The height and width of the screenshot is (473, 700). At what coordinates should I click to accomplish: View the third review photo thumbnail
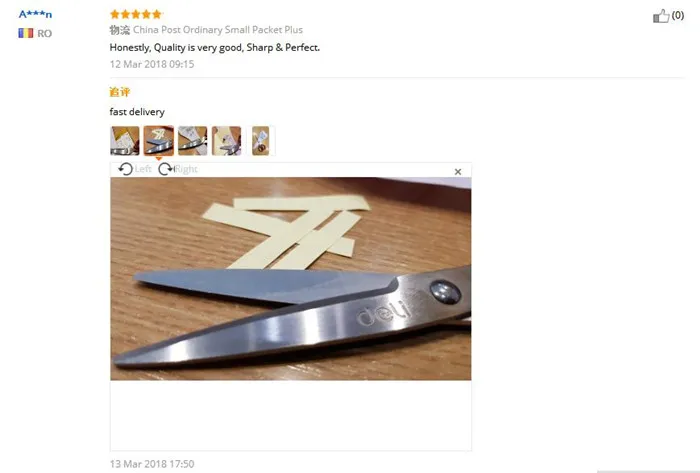(192, 141)
